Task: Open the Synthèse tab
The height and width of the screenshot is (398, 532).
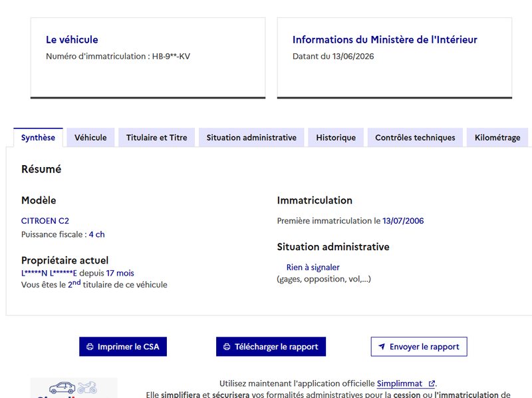Action: coord(38,138)
